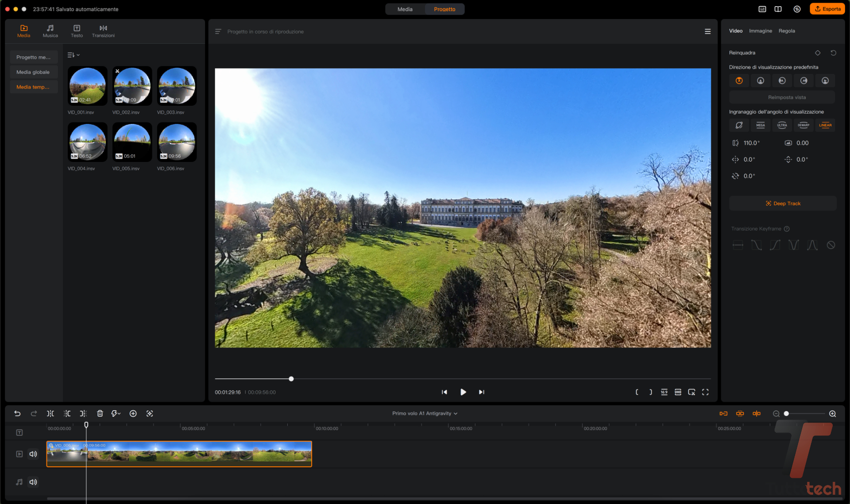Viewport: 850px width, 504px height.
Task: Open the Transizioni tab
Action: click(x=103, y=31)
